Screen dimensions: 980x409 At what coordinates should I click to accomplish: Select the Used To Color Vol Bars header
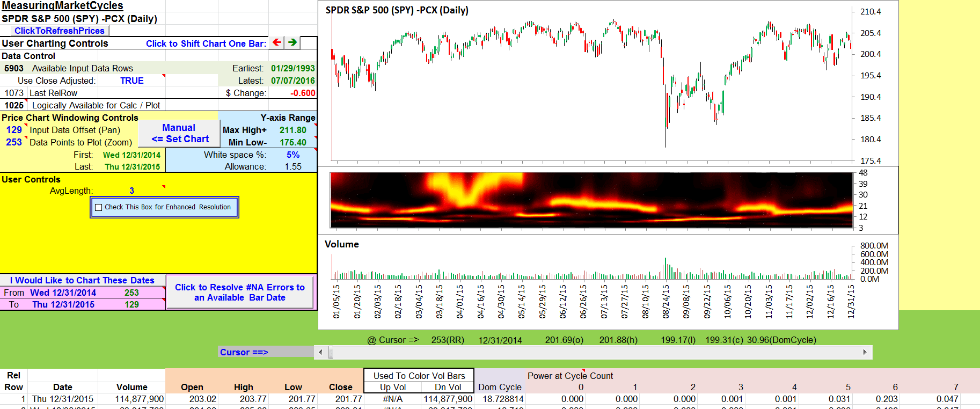[x=419, y=376]
